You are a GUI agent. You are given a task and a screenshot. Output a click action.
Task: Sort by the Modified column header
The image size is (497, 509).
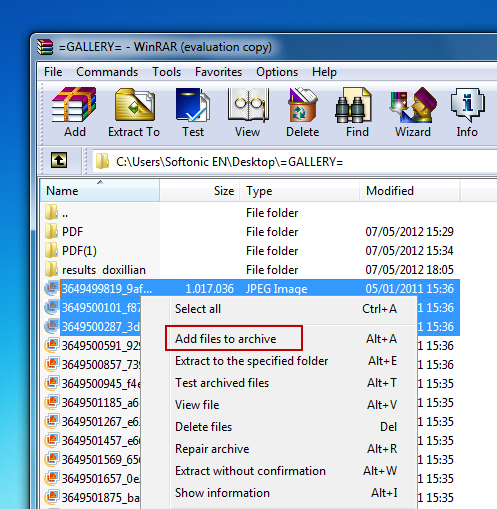(410, 191)
